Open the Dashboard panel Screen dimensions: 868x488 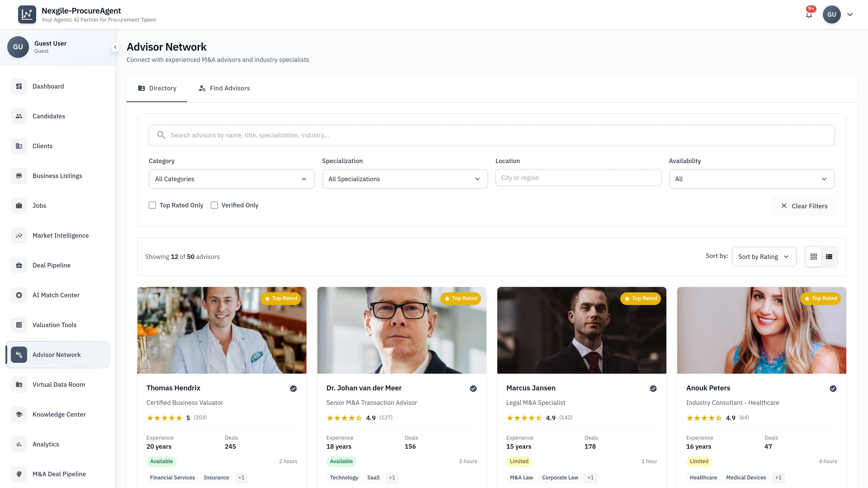coord(48,86)
